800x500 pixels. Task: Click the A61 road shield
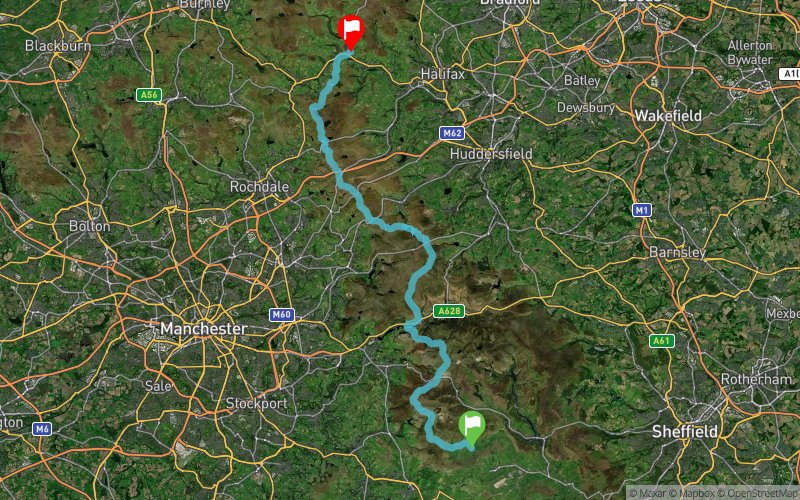(661, 341)
